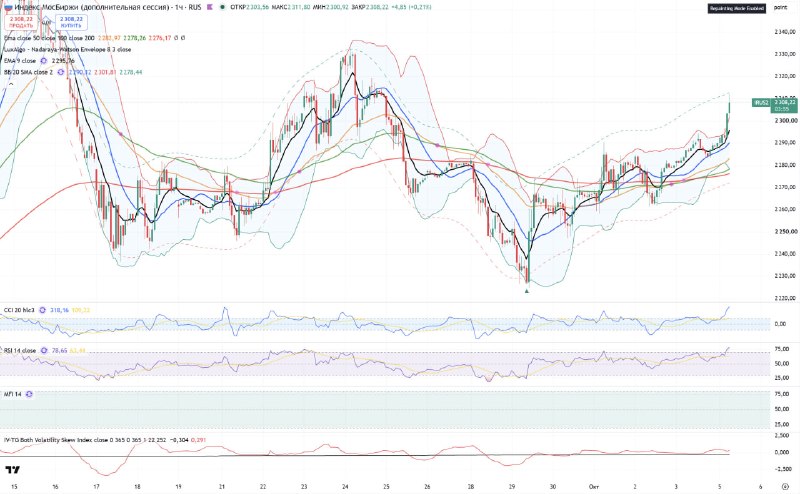Select the LuxAlgo Nadaraya-Watson Envelope indicator label
Viewport: 800px width, 494px height.
(x=67, y=50)
